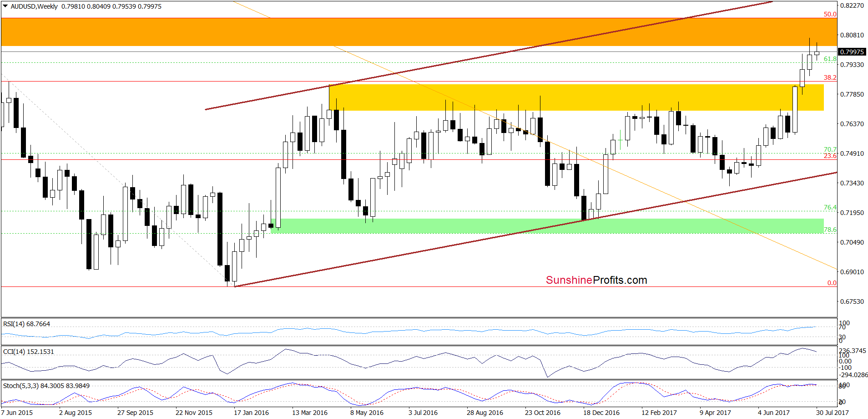Click the 7 Jun 2015 date label

17,413
